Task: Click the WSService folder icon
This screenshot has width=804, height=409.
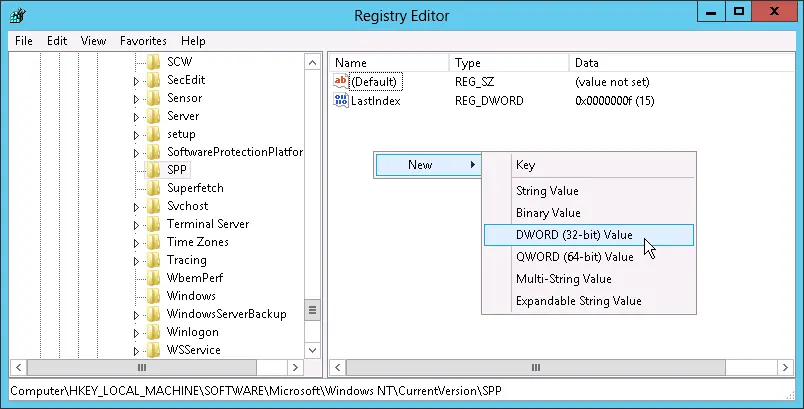Action: [x=153, y=350]
